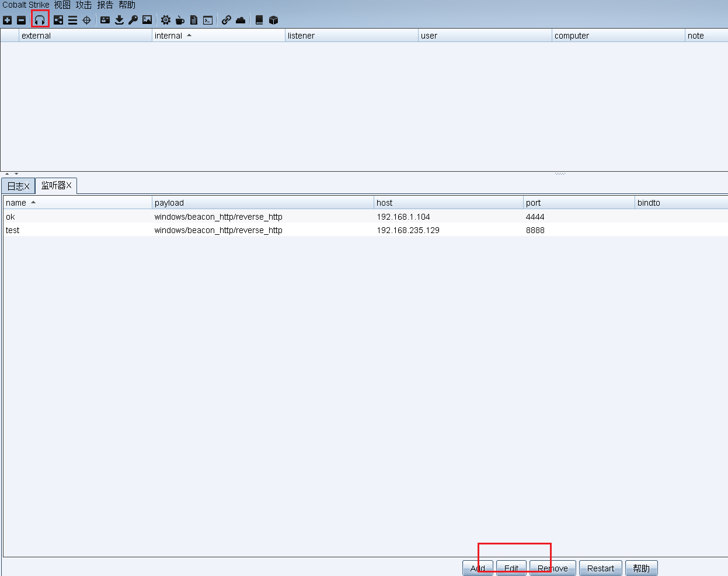Sort listeners by bindto column
Image resolution: width=728 pixels, height=576 pixels.
[681, 203]
